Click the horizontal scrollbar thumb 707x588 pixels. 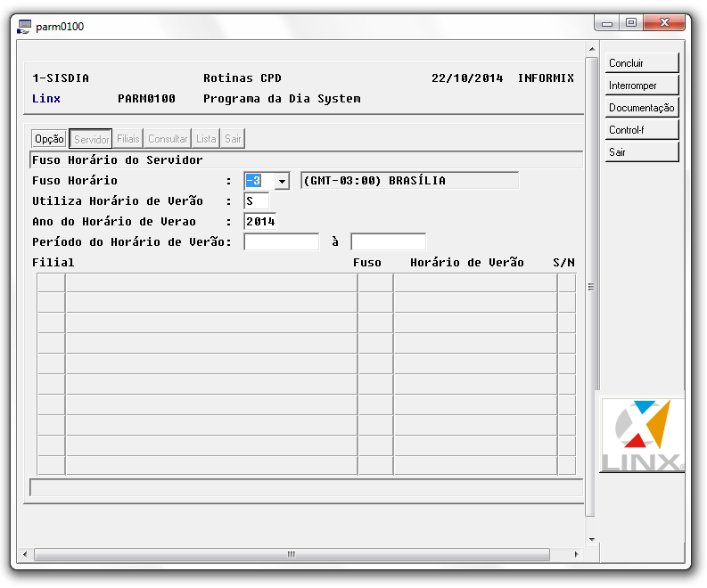pos(292,555)
